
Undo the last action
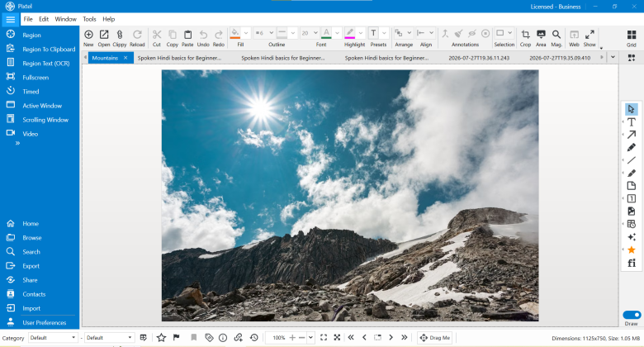[x=203, y=38]
